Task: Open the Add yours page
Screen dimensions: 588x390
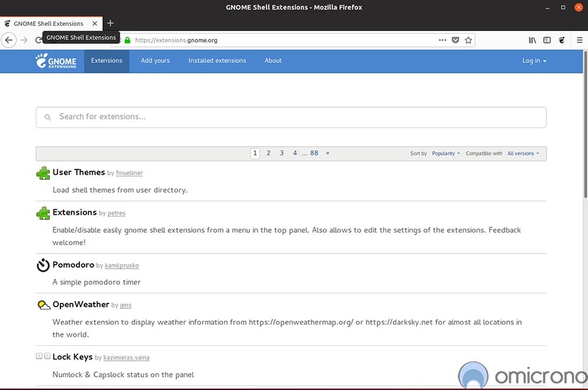Action: click(x=155, y=61)
